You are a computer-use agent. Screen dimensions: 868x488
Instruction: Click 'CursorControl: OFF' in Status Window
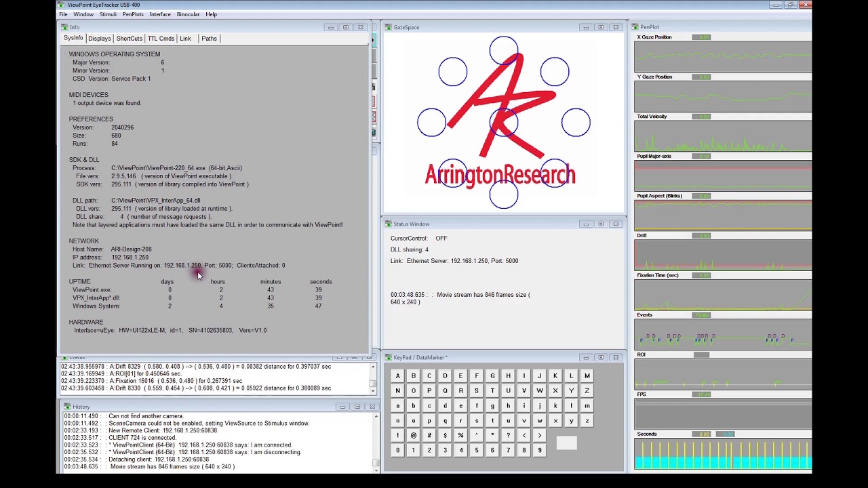(419, 239)
